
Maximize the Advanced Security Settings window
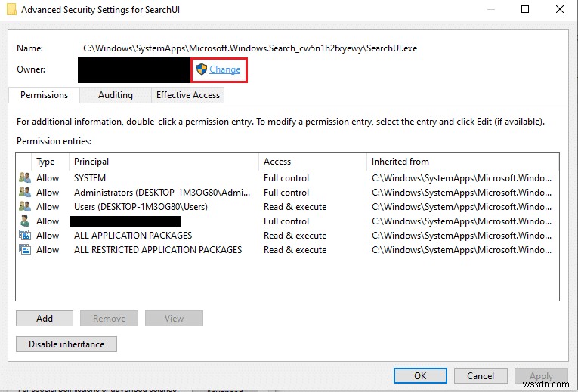[x=525, y=9]
